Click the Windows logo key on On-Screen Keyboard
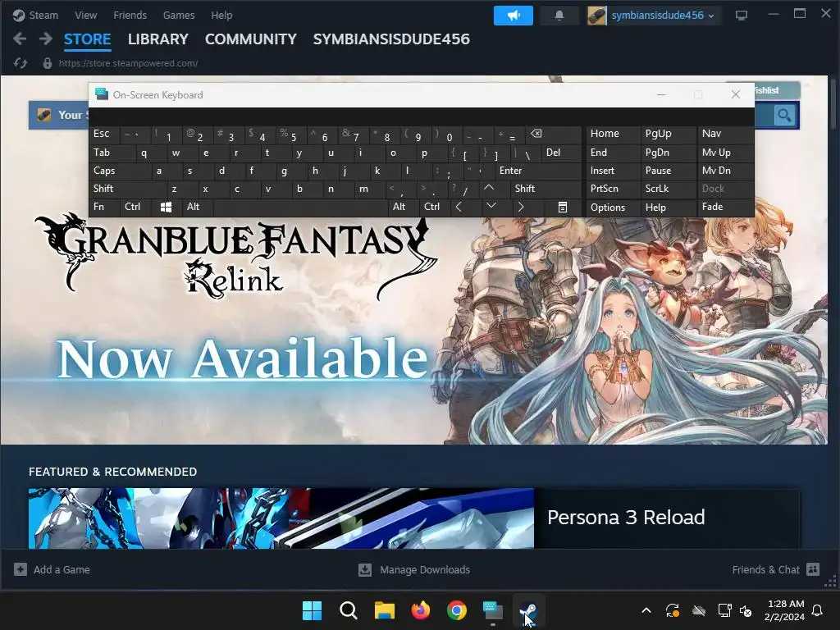Screen dimensions: 840x630 166,207
